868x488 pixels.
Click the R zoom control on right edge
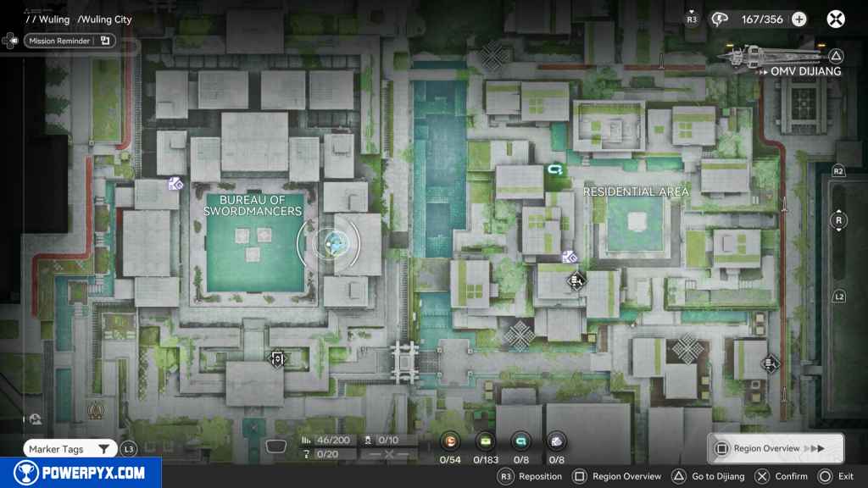coord(838,221)
